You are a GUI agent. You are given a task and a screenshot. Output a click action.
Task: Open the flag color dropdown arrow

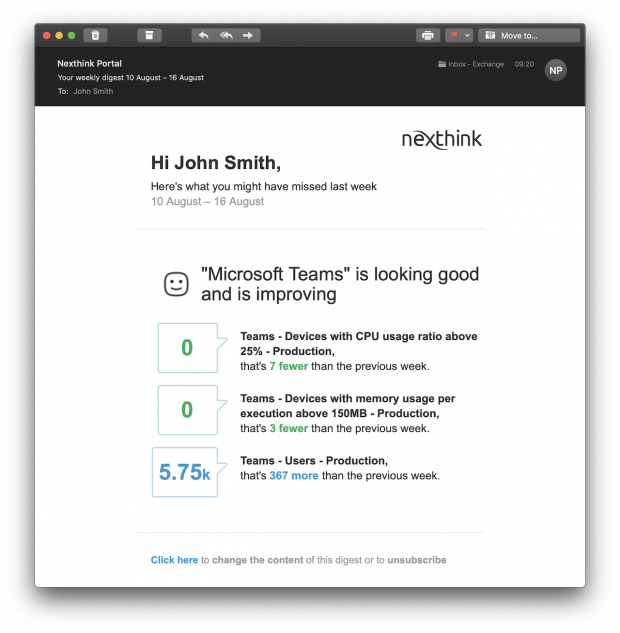[x=467, y=35]
